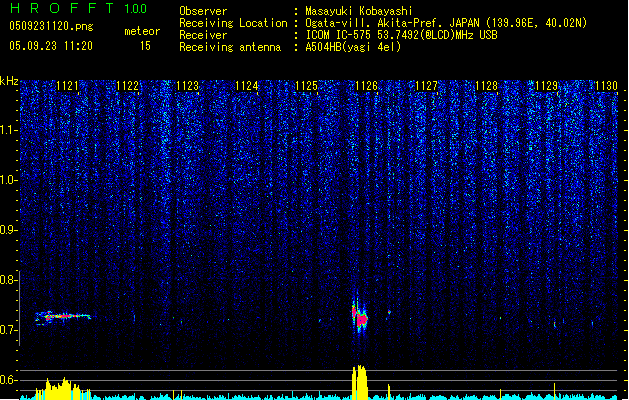Click the A504HB(yagi 4el) antenna text
Viewport: 629px width, 400px height.
tap(353, 47)
